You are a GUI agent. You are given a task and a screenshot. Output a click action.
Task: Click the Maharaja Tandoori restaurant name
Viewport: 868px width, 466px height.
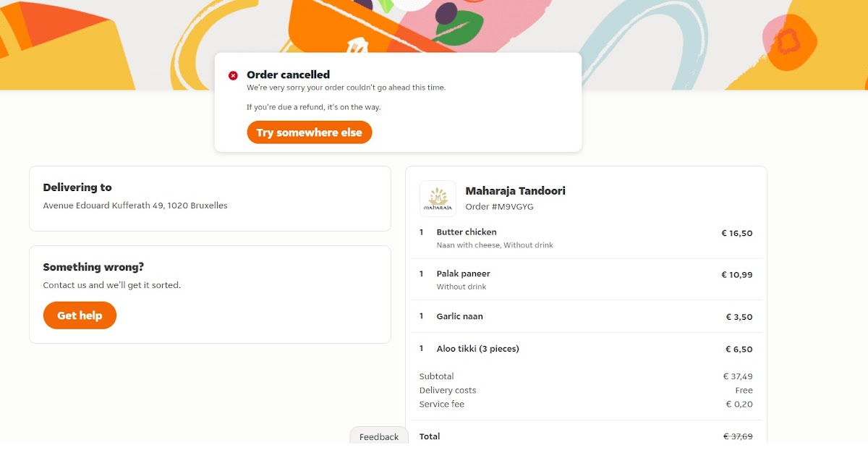point(515,191)
